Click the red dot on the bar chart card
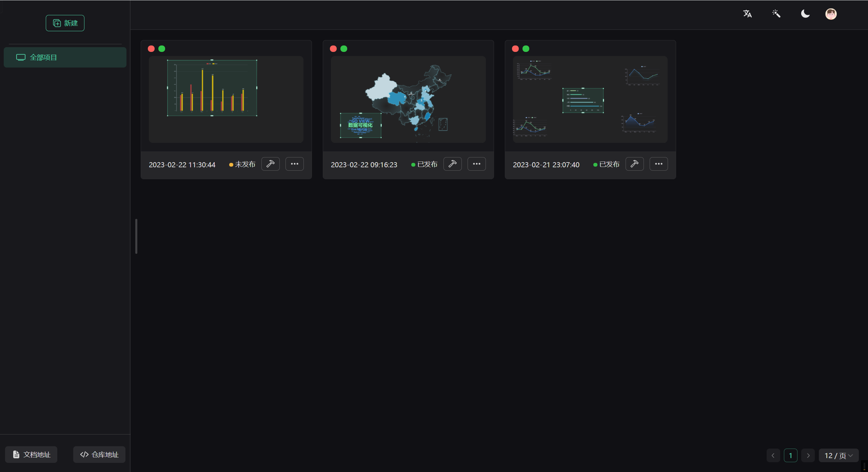The width and height of the screenshot is (868, 472). (151, 49)
